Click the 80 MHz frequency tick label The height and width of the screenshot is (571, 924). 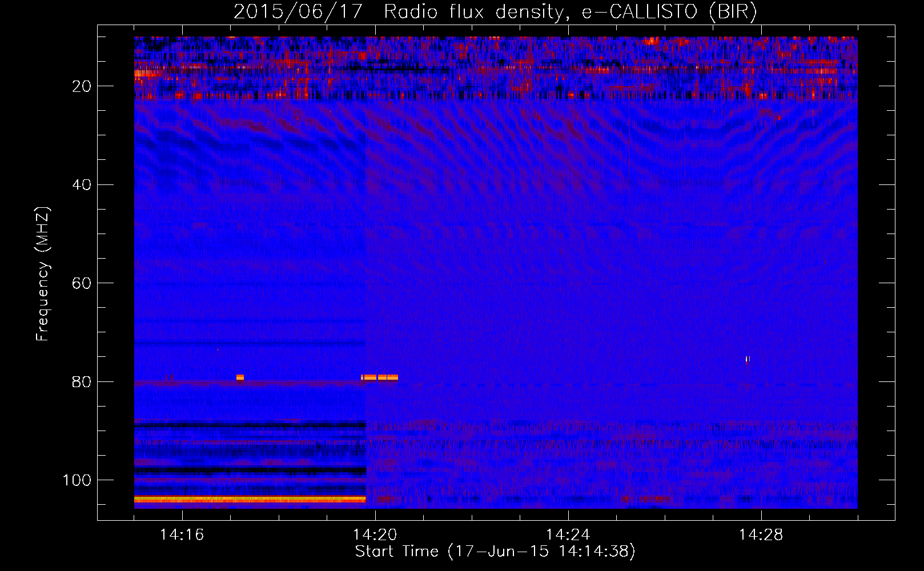tap(82, 381)
